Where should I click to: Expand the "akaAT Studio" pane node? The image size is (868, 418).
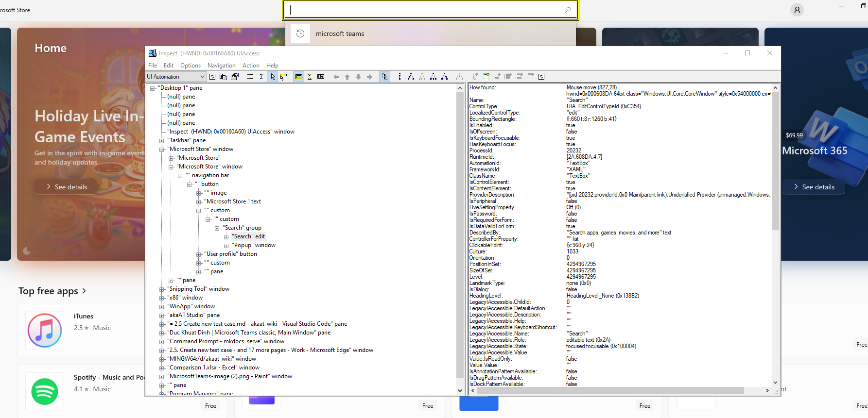[x=162, y=315]
